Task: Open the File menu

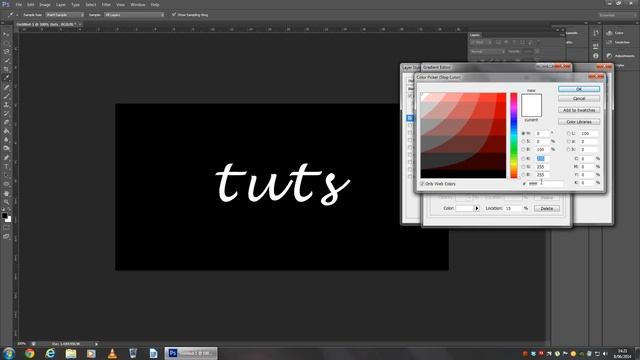Action: pos(18,5)
